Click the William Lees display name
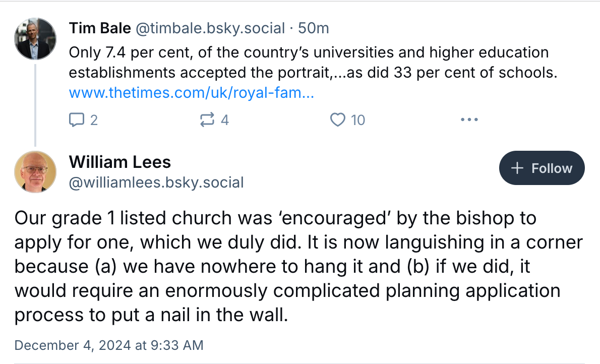 tap(119, 162)
